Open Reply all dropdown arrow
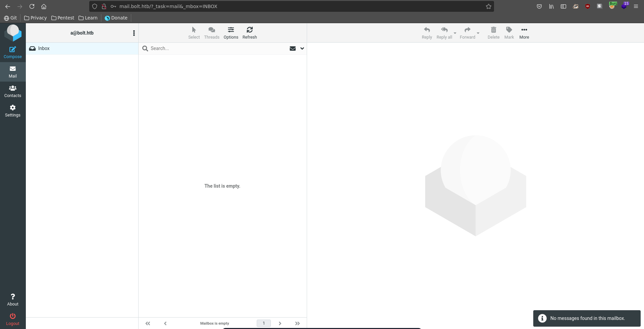The image size is (644, 329). point(455,33)
